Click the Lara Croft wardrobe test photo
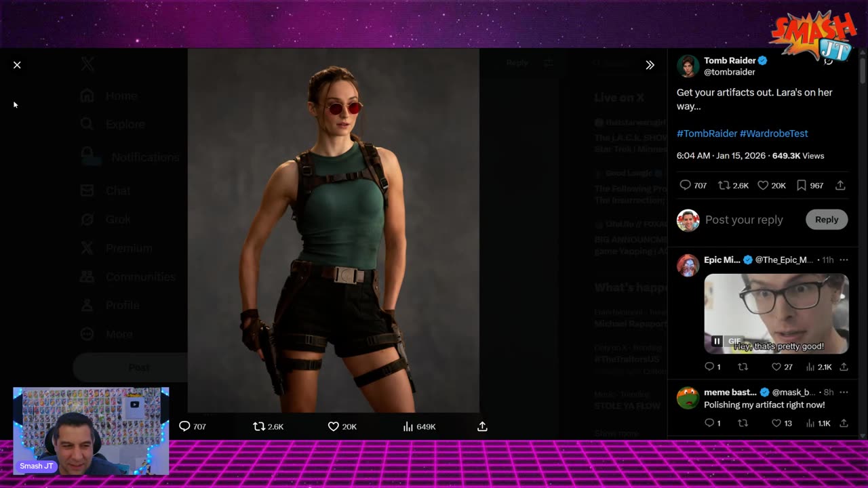868x488 pixels. pyautogui.click(x=334, y=230)
